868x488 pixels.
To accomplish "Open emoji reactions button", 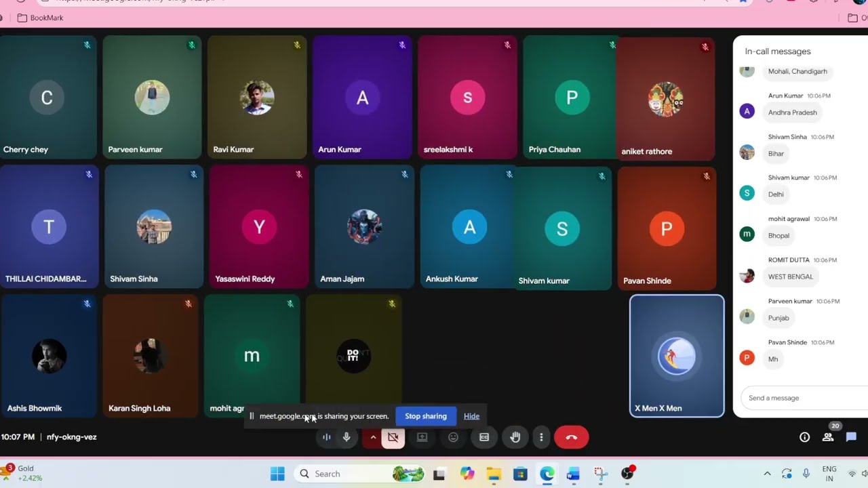I will (453, 437).
